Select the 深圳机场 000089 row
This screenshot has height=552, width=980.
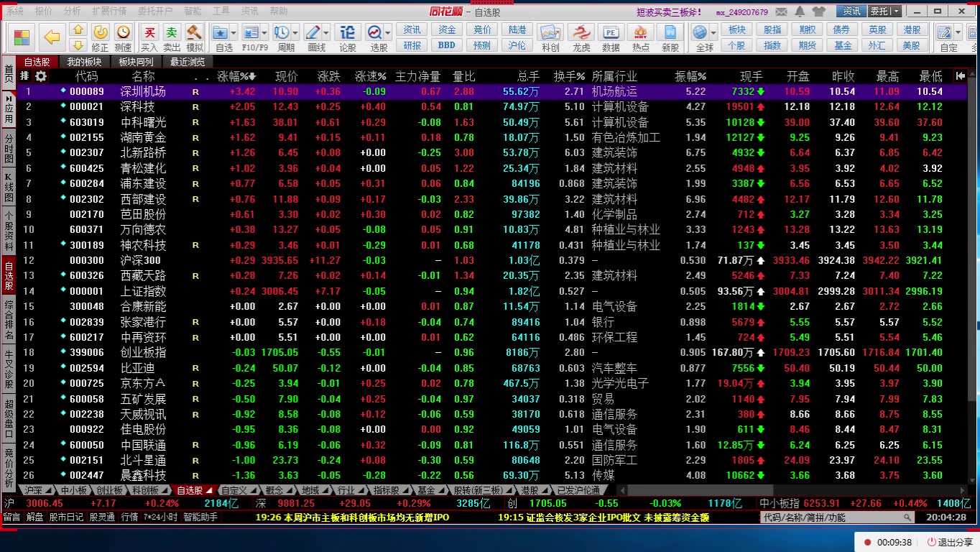tap(492, 92)
